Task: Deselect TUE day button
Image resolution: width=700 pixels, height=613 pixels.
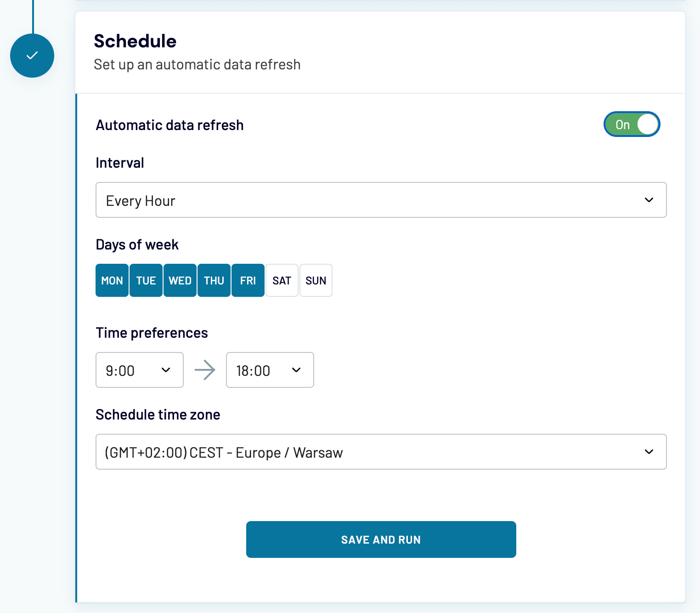Action: point(146,280)
